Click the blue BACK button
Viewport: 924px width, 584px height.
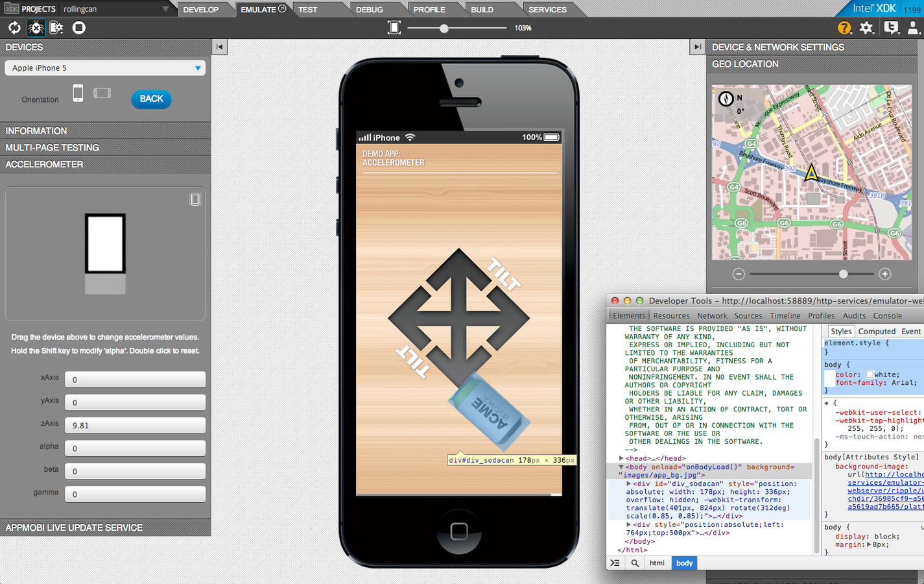[x=151, y=99]
